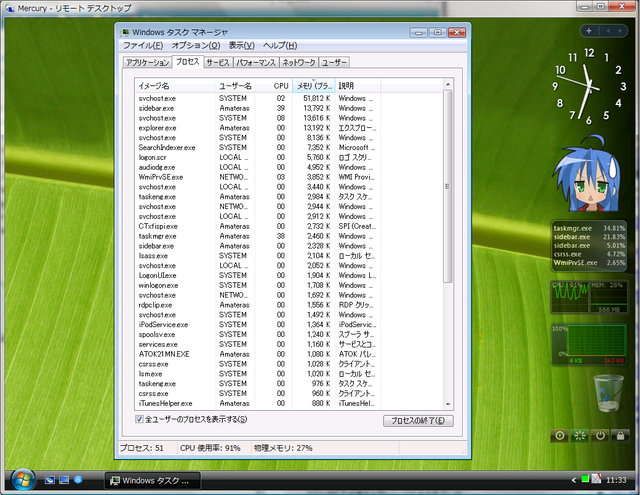
Task: Click the process list scrollbar thumb
Action: coord(448,186)
